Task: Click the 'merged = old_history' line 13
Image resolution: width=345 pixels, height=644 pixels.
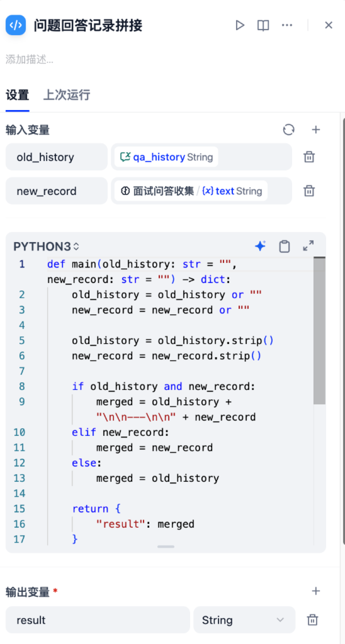Action: [x=157, y=478]
